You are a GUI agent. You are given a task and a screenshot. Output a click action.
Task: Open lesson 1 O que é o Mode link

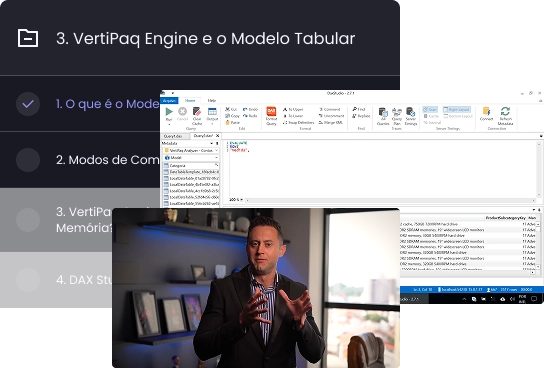click(x=108, y=104)
